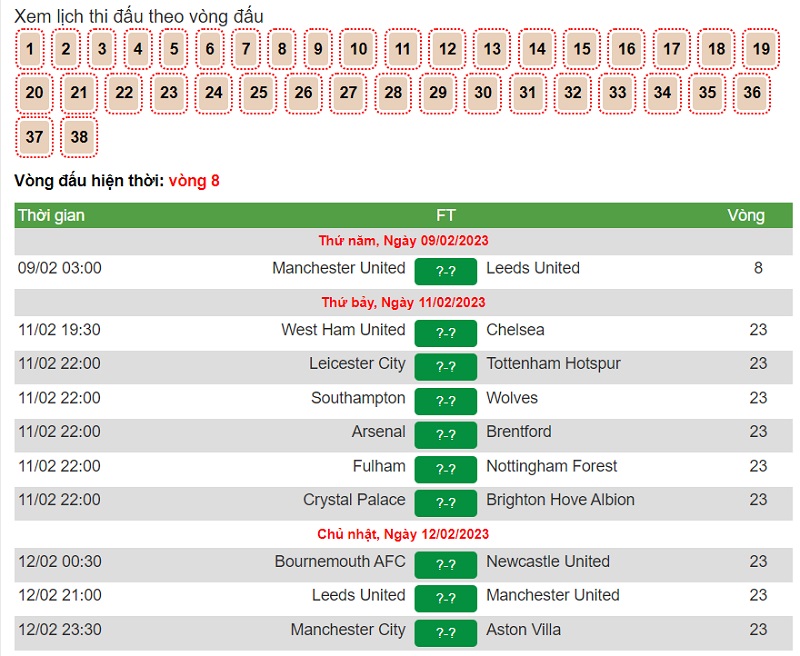Click the 'Thời gian' column header
The width and height of the screenshot is (800, 656).
point(51,215)
